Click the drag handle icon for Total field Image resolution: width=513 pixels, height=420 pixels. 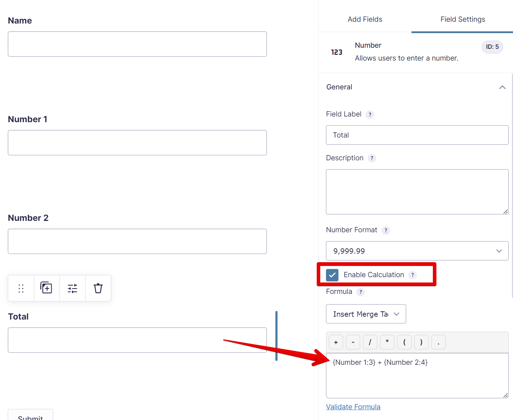pos(21,288)
